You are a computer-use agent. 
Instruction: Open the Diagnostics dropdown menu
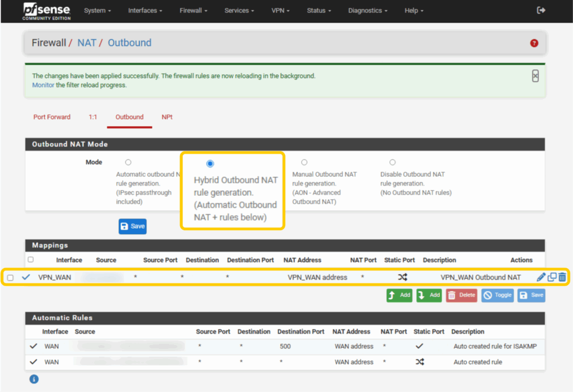[x=368, y=11]
